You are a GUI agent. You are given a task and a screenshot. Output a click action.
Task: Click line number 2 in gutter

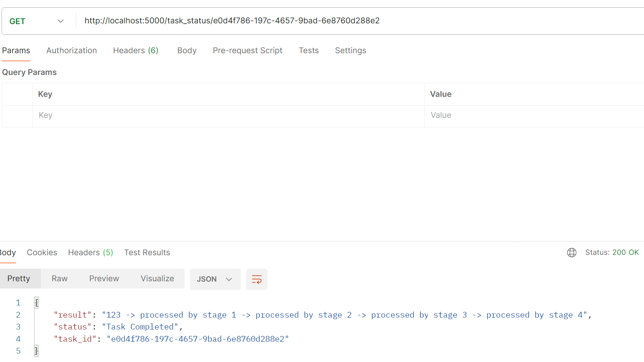18,315
